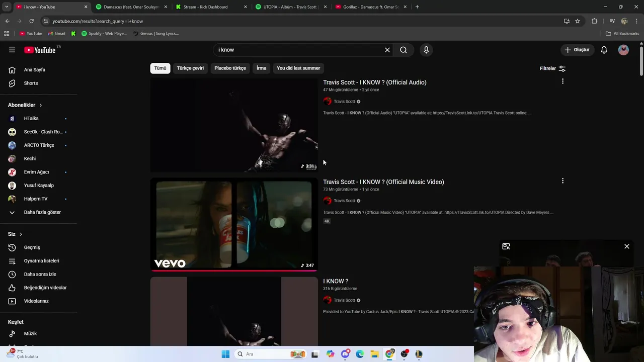644x362 pixels.
Task: Open the third I KNOW ? thumbnail
Action: (234, 311)
